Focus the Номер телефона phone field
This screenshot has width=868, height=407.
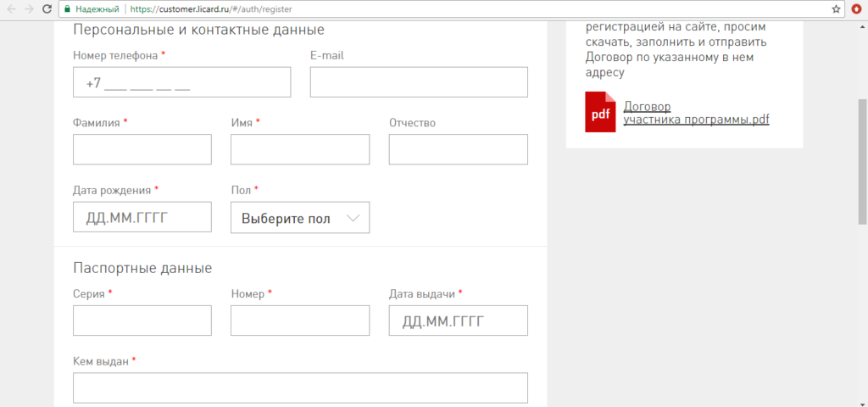[182, 82]
